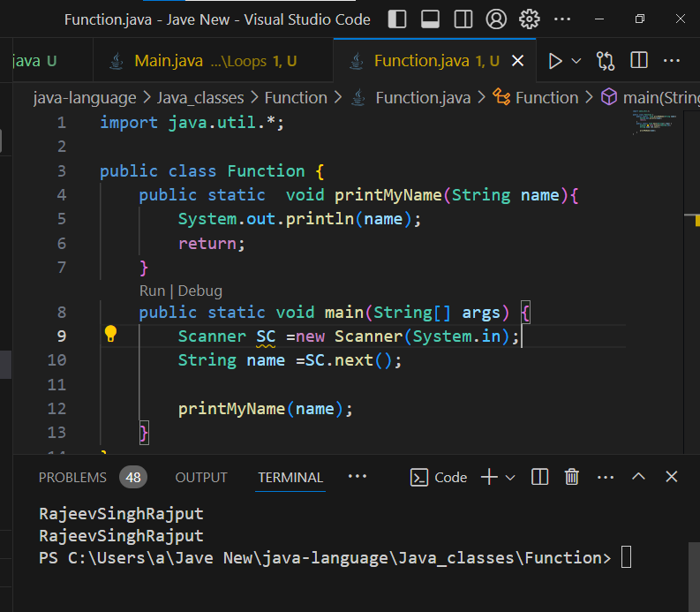Click the Debug code lens link
700x612 pixels.
pos(200,291)
